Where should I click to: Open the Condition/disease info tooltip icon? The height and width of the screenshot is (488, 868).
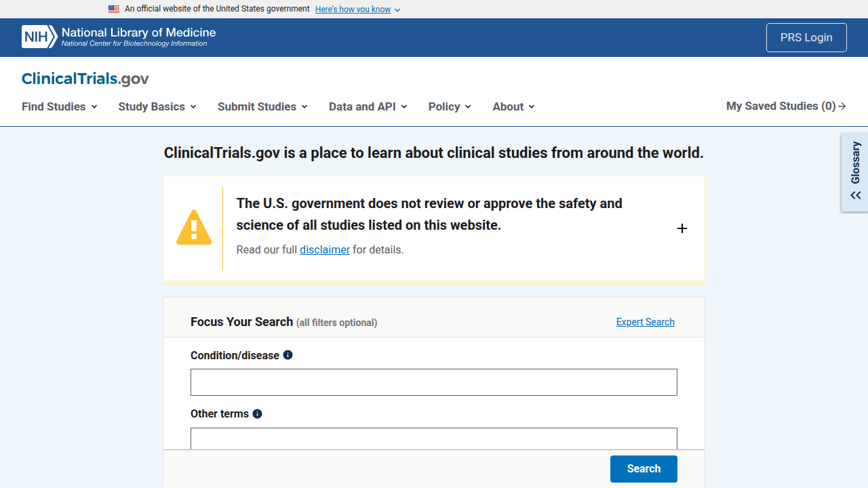click(288, 355)
